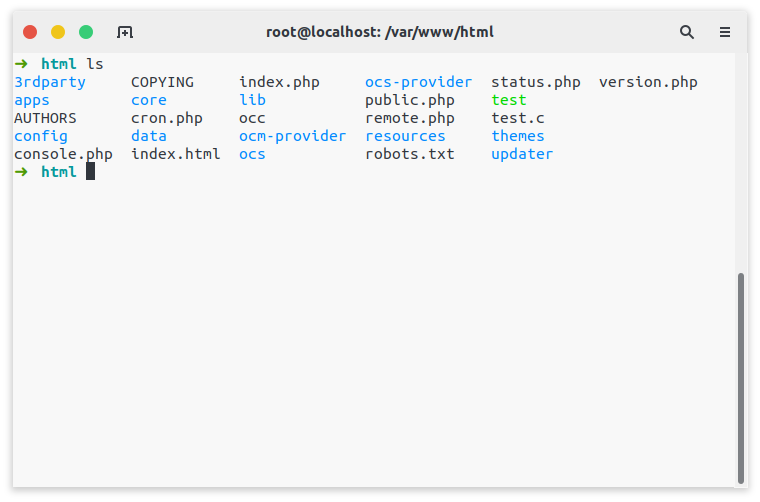Click the ocs-provider directory entry
The image size is (760, 502).
[418, 82]
